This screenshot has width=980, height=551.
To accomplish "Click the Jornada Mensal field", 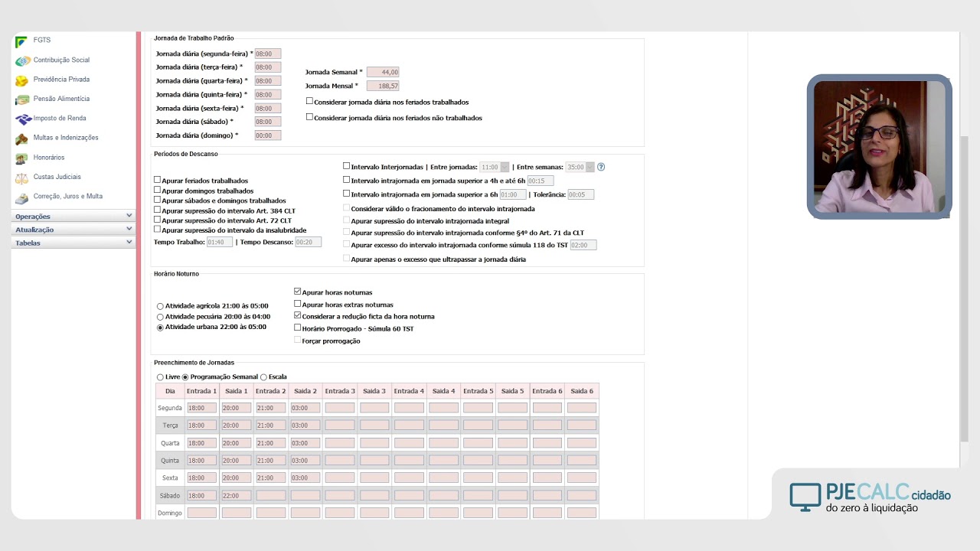I will tap(383, 86).
